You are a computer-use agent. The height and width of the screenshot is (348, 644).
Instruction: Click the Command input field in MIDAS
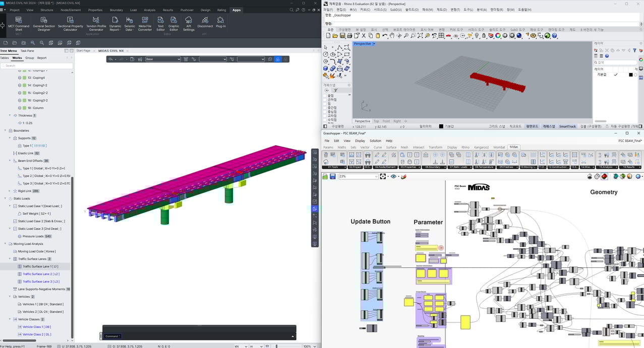click(x=112, y=336)
